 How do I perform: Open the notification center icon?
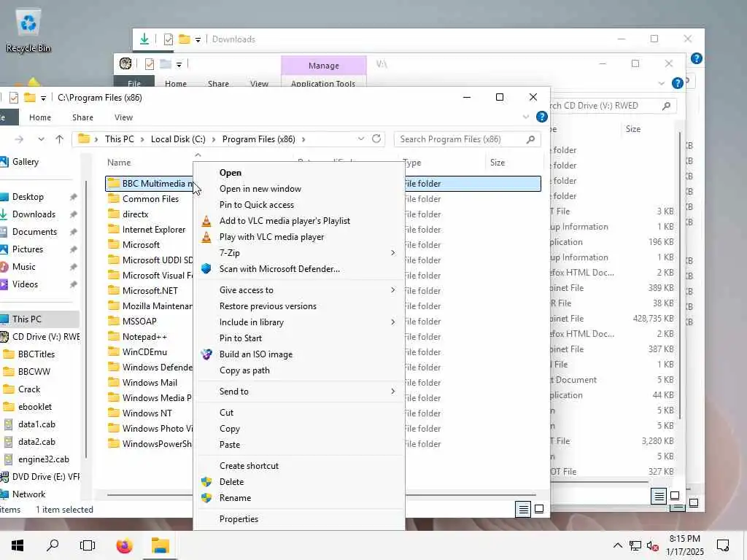(723, 545)
